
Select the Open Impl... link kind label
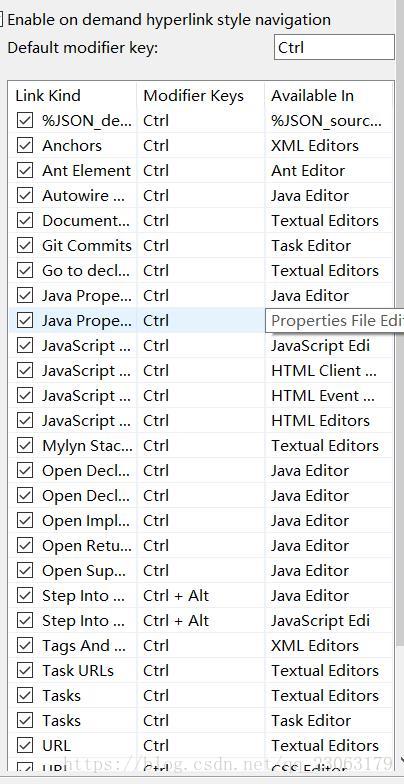click(x=86, y=520)
